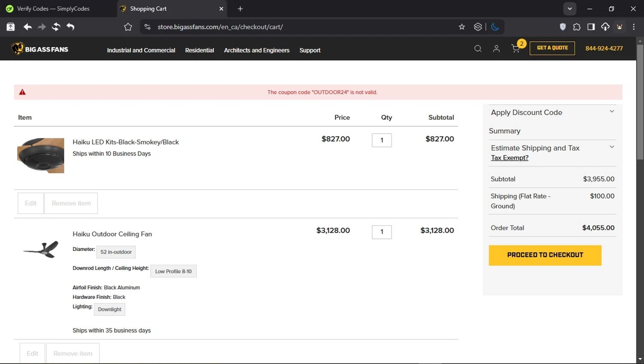Click the phone number 844-924-4277
This screenshot has height=364, width=644.
(604, 49)
